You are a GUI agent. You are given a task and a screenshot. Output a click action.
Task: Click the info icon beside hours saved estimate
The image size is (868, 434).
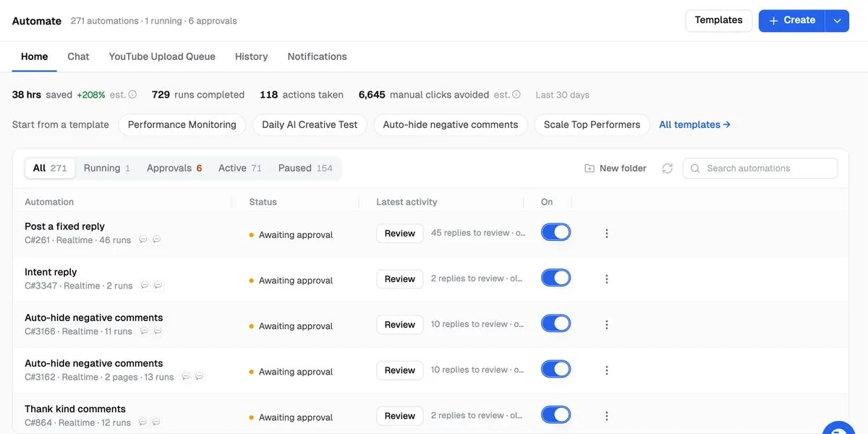click(x=132, y=95)
